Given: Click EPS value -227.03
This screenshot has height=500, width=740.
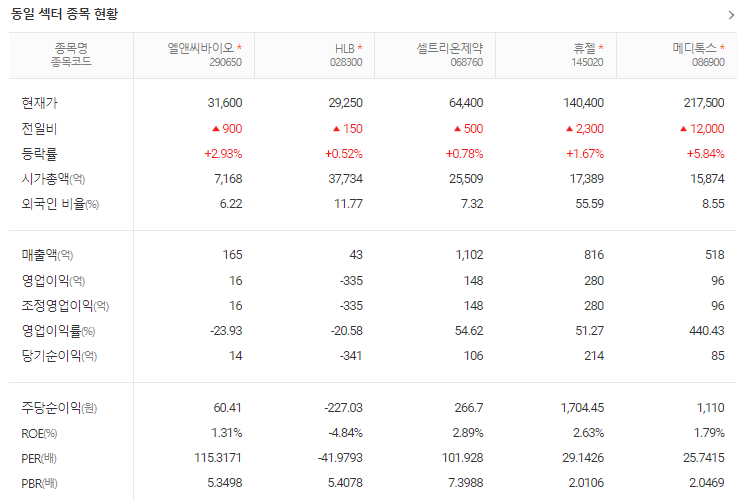Looking at the screenshot, I should pyautogui.click(x=343, y=407).
